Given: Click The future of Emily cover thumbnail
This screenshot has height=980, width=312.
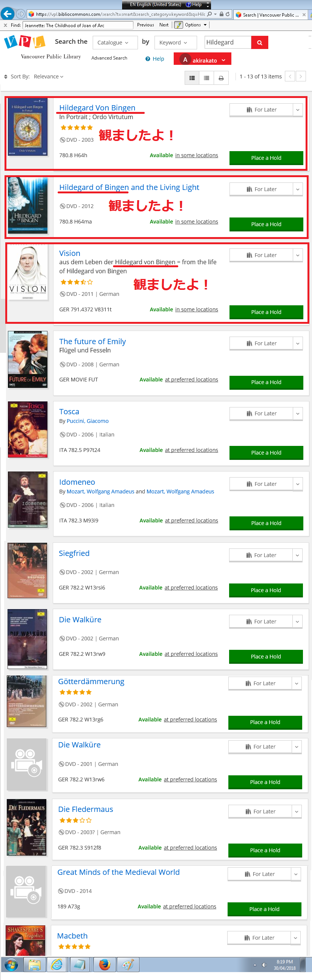Looking at the screenshot, I should pyautogui.click(x=28, y=360).
